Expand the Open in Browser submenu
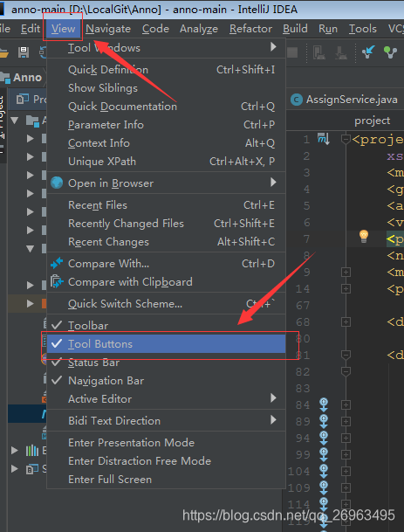 [x=166, y=183]
